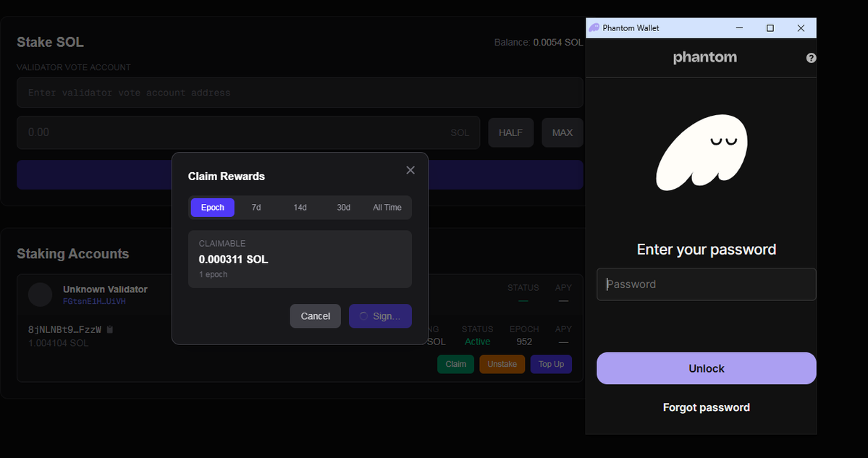The height and width of the screenshot is (458, 868).
Task: Open the FGtsnEiH…UiVH validator link
Action: 95,302
